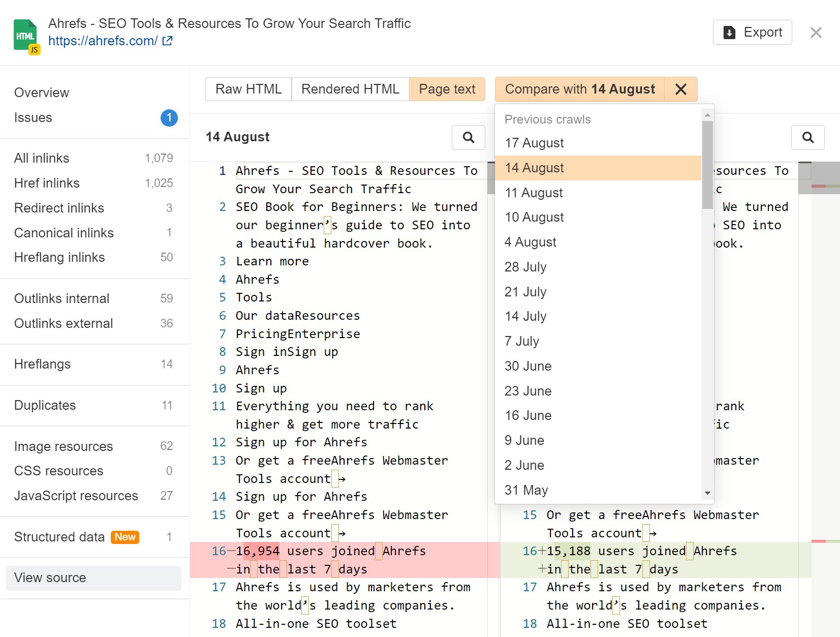840x637 pixels.
Task: Click the Export download button
Action: click(752, 33)
